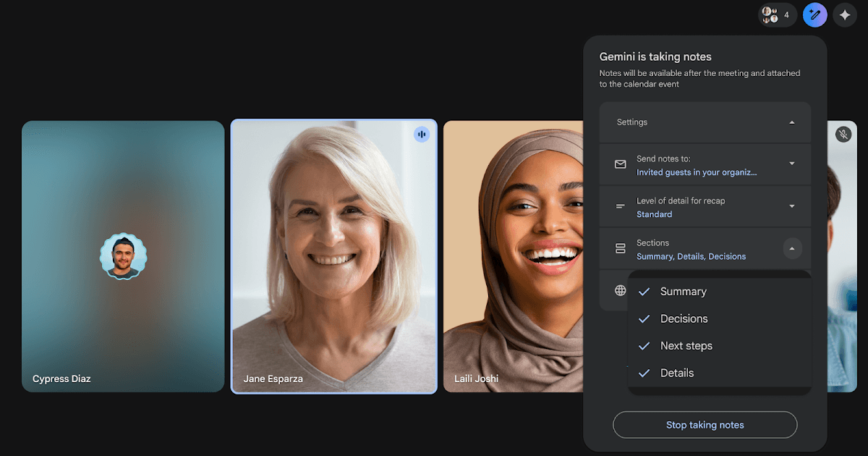The height and width of the screenshot is (456, 868).
Task: Uncheck the Decisions section option
Action: pos(644,318)
